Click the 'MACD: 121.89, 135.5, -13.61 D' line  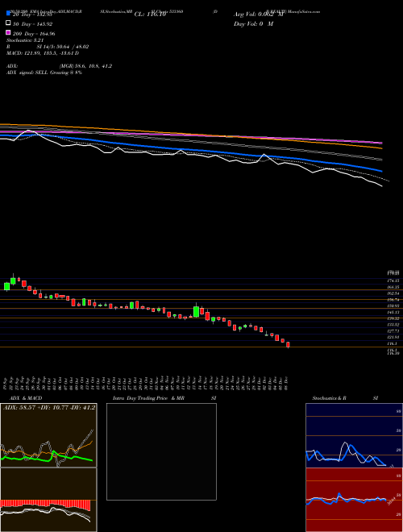pyautogui.click(x=43, y=53)
